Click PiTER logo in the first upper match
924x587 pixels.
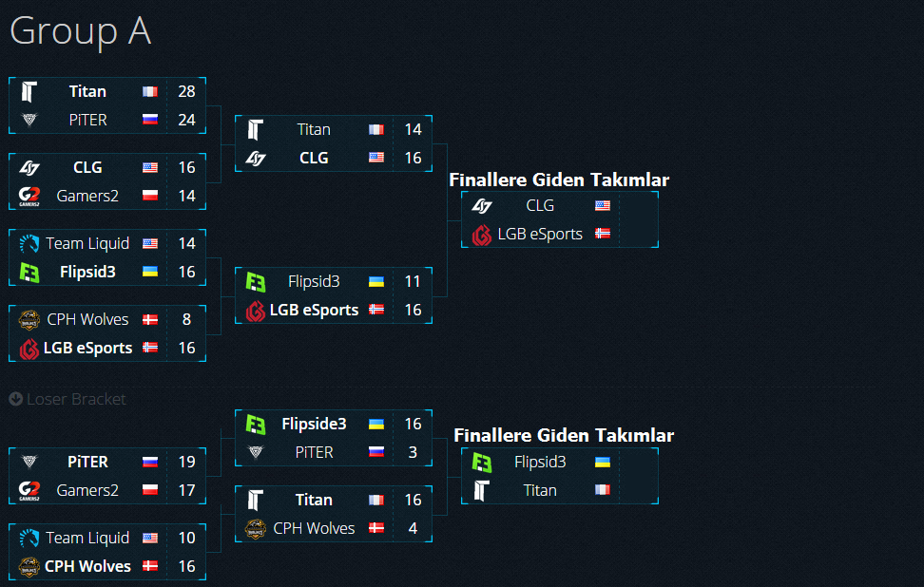[x=29, y=120]
